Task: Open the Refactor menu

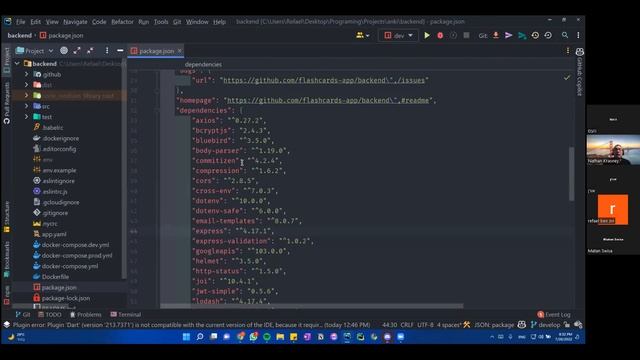Action: tap(122, 22)
